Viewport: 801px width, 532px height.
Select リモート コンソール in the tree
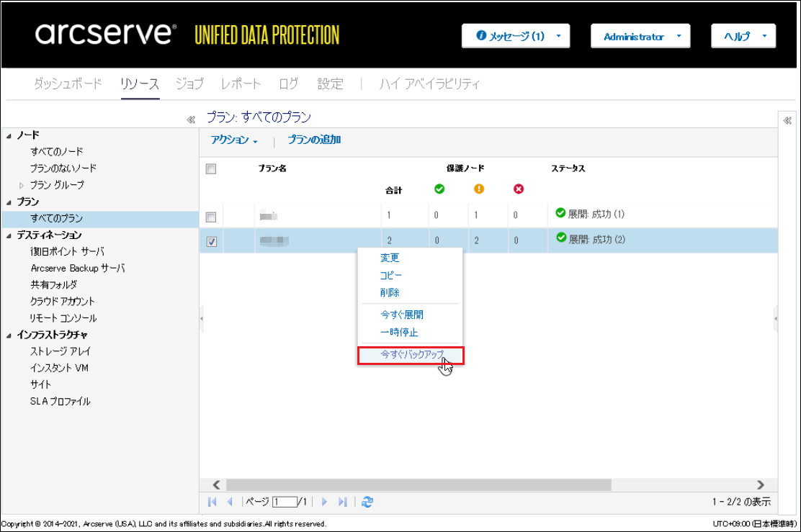[63, 318]
